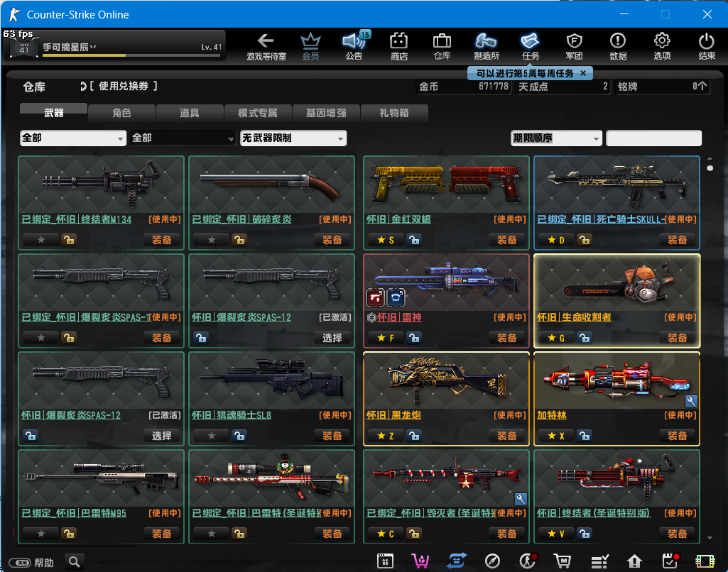Image resolution: width=728 pixels, height=572 pixels.
Task: Click 装备 button for 加特林
Action: click(677, 436)
